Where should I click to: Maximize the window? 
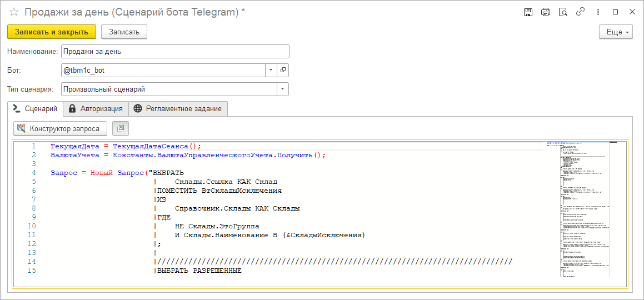click(615, 12)
